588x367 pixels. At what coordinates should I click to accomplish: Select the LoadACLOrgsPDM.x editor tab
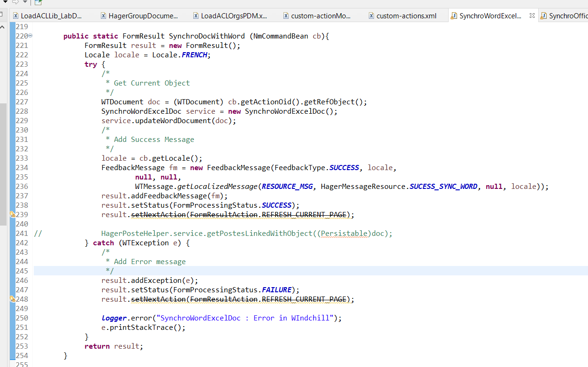click(x=230, y=16)
